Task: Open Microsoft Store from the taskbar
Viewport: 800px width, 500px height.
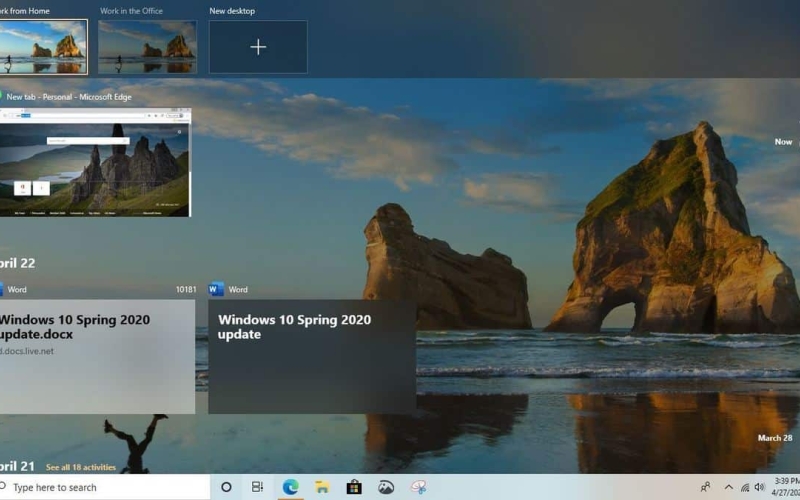Action: (354, 487)
